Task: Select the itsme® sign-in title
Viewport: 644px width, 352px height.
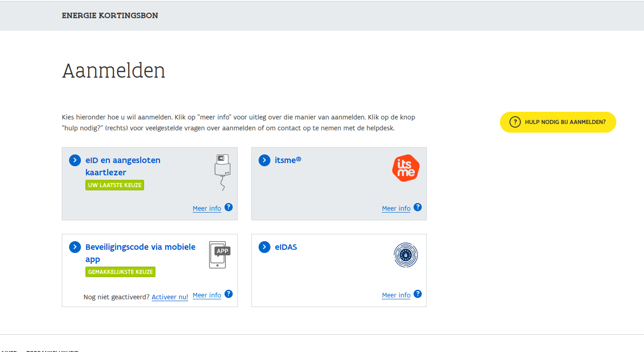Action: tap(288, 160)
